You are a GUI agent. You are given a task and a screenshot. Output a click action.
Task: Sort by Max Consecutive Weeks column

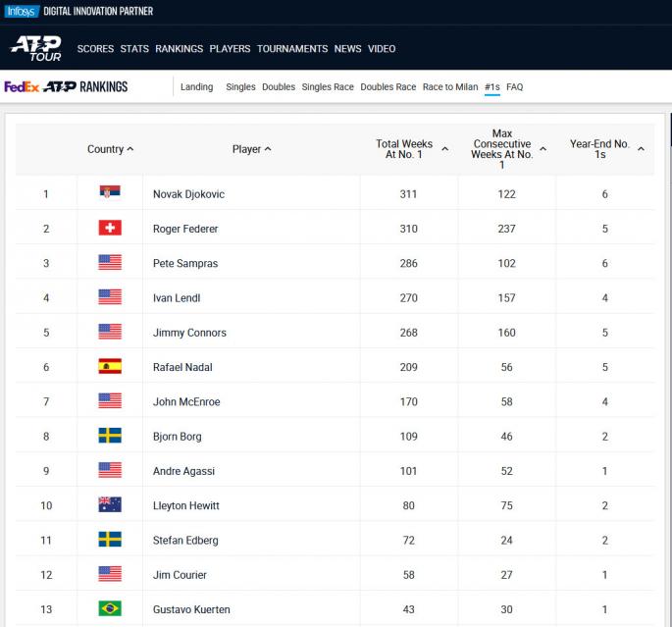coord(506,149)
